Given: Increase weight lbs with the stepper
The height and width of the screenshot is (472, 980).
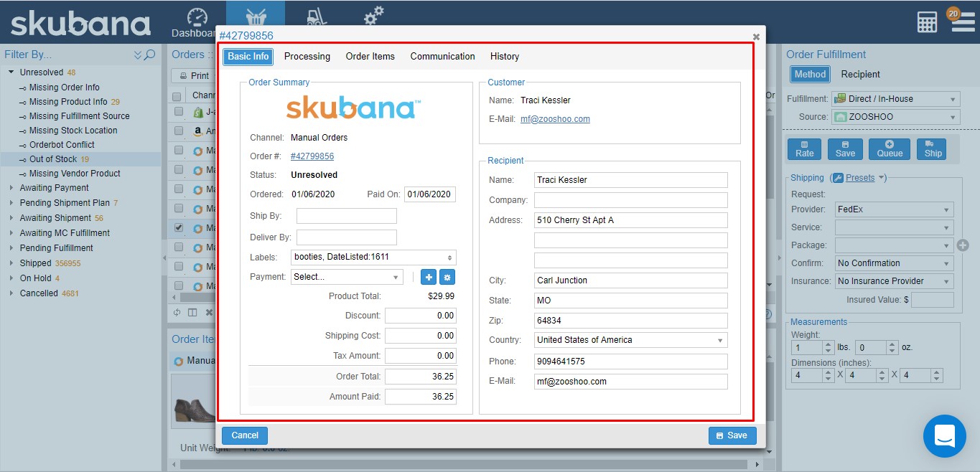Looking at the screenshot, I should 829,344.
